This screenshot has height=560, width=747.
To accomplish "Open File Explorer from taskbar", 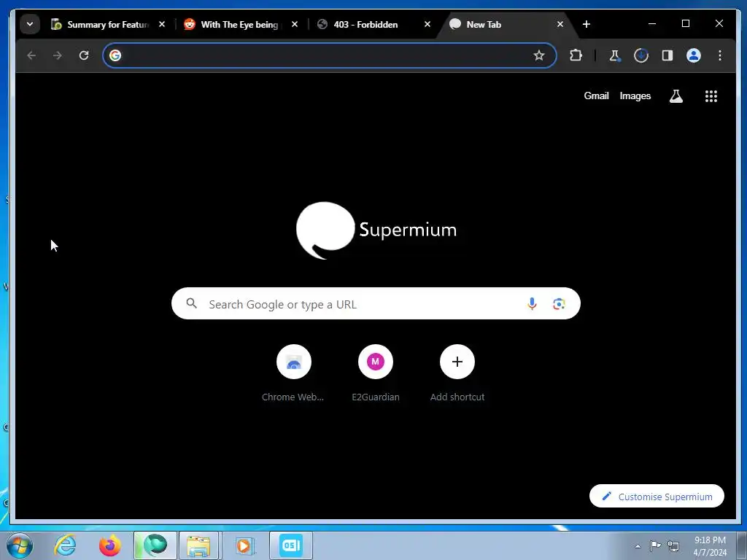I will point(198,545).
